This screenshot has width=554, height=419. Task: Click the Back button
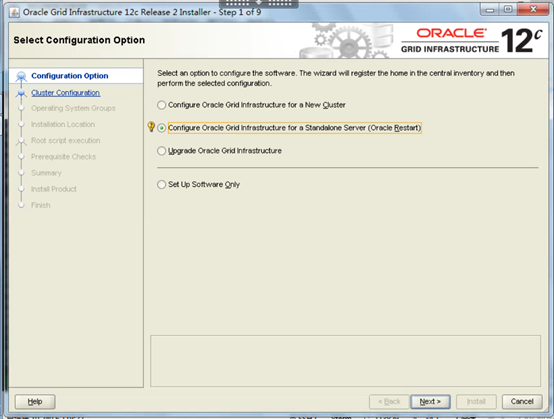pos(389,402)
